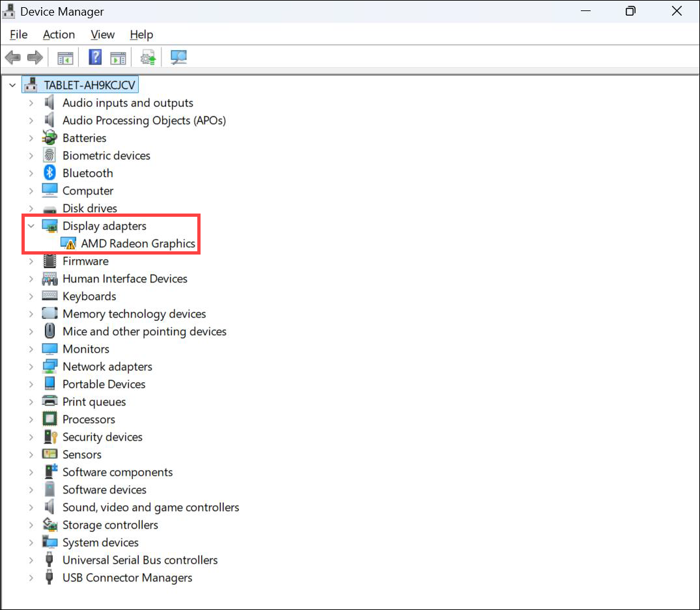Click the USB Connector Managers icon
The width and height of the screenshot is (700, 610).
pos(49,577)
